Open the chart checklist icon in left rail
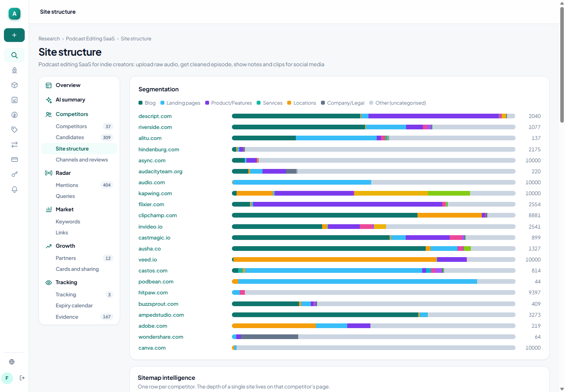The image size is (565, 392). pos(15,100)
